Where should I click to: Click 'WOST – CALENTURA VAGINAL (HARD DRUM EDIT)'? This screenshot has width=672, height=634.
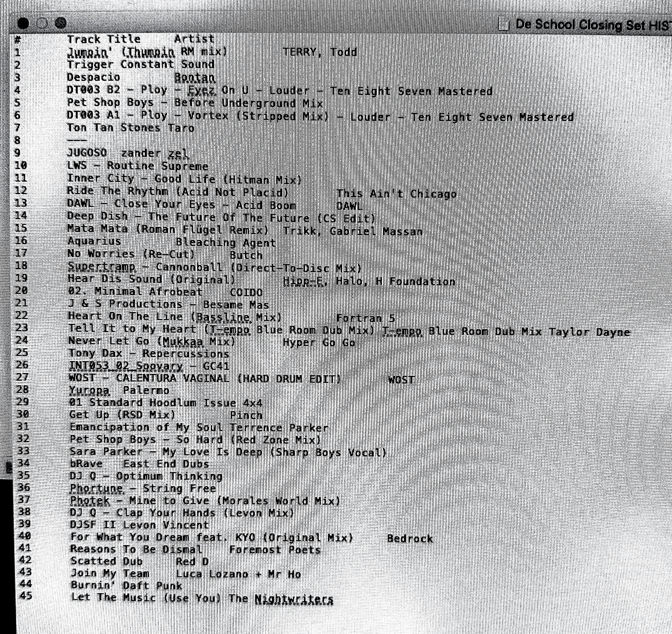205,378
